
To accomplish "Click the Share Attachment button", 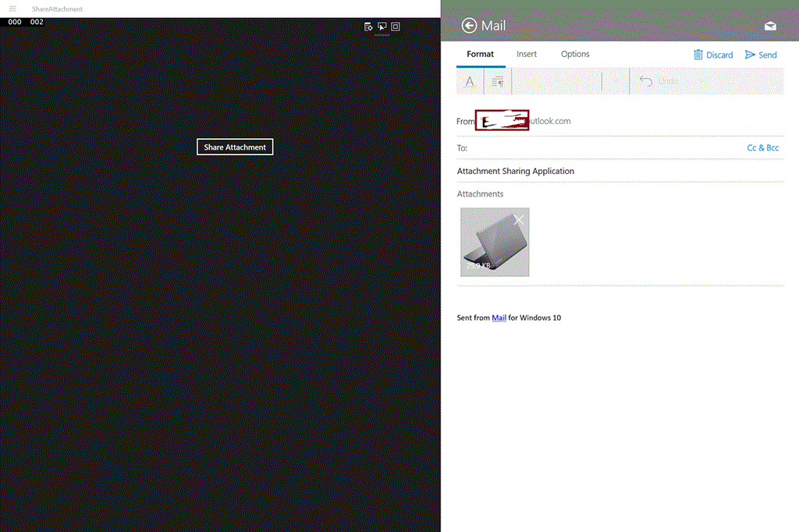I will [235, 147].
